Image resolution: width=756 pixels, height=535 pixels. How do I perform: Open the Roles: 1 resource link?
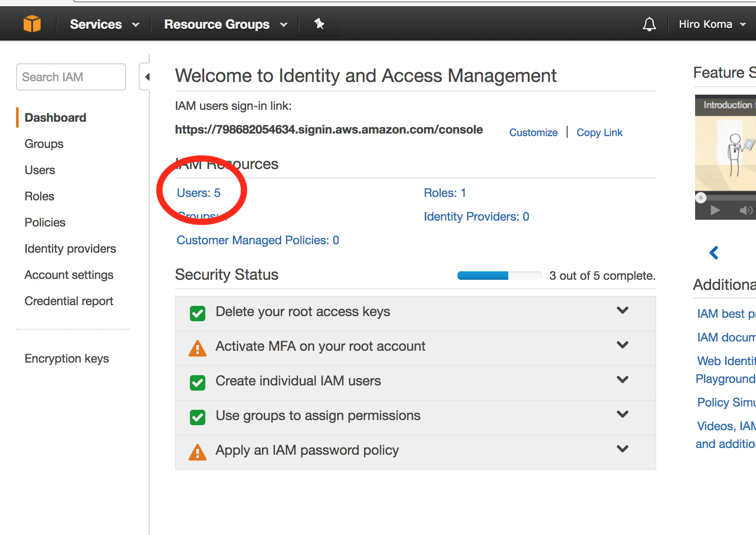445,193
